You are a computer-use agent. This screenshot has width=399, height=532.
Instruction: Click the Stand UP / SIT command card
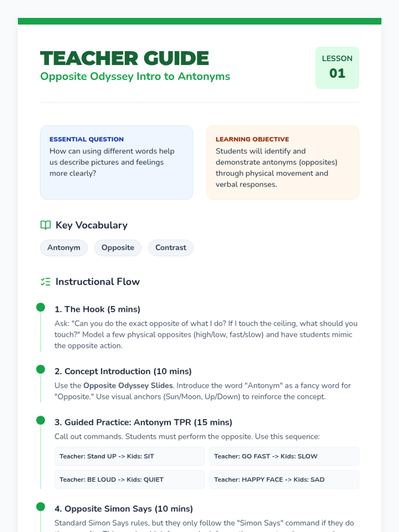129,456
